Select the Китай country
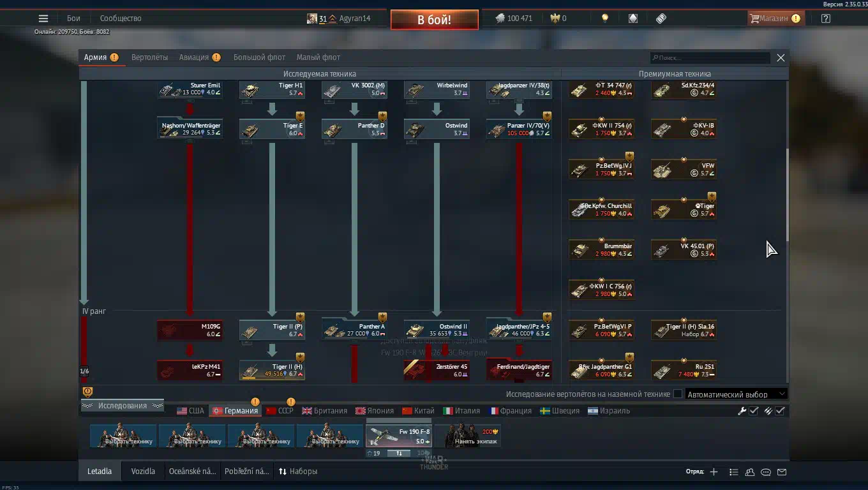 point(418,411)
